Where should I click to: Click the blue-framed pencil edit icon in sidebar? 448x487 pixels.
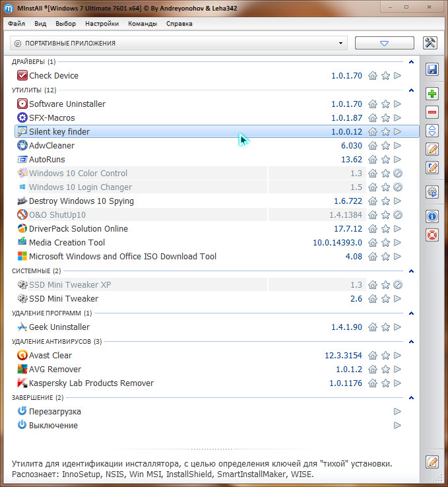[x=432, y=168]
